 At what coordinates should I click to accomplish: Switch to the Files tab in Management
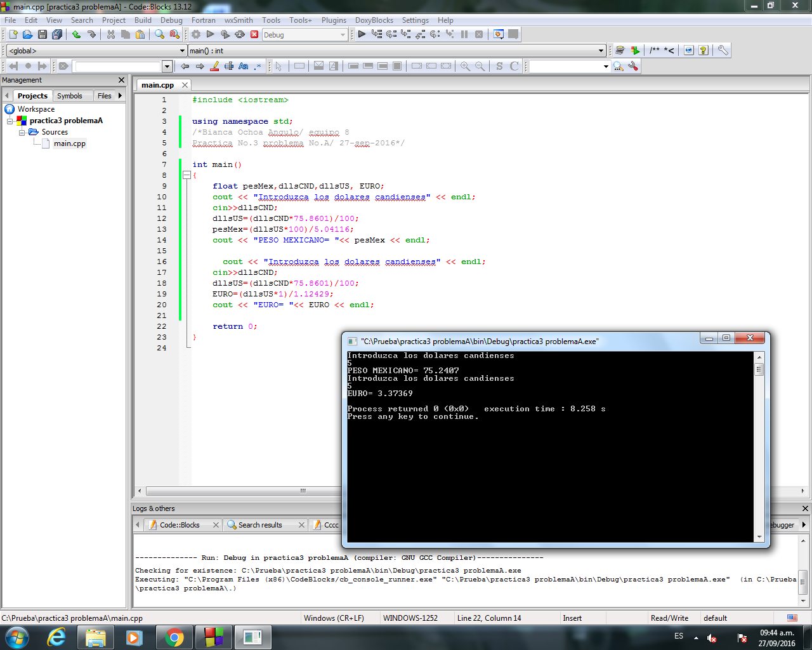click(105, 96)
